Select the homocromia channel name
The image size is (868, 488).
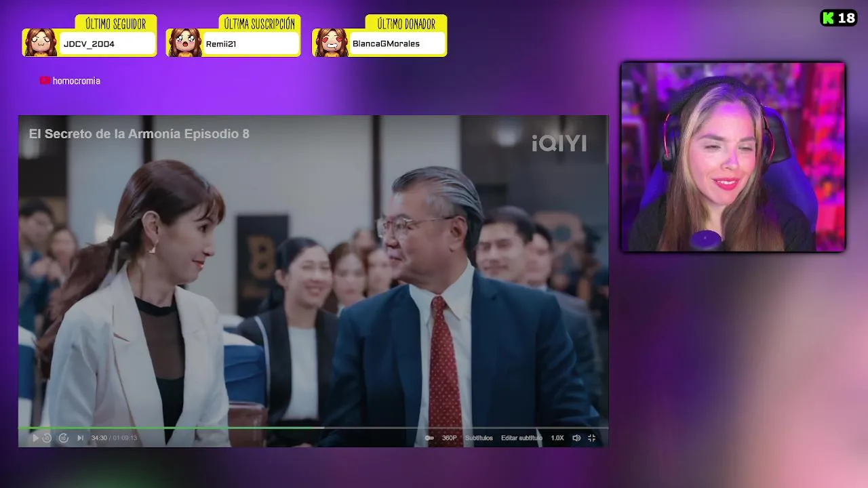[x=77, y=81]
